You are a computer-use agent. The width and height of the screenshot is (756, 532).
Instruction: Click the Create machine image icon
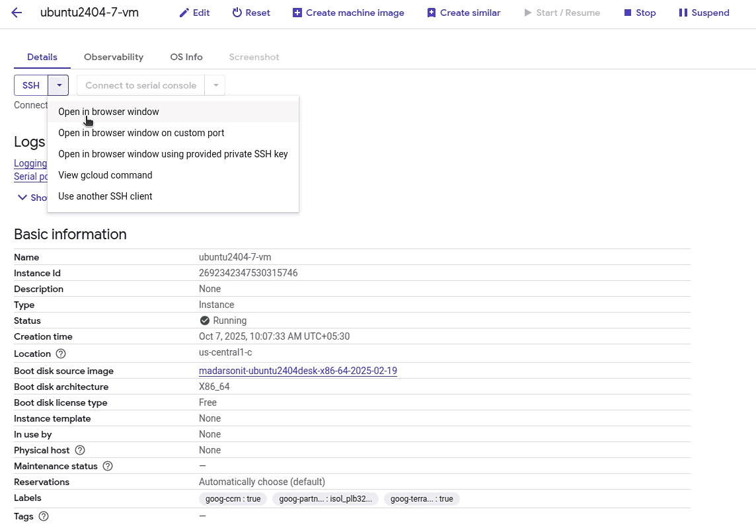pyautogui.click(x=297, y=13)
